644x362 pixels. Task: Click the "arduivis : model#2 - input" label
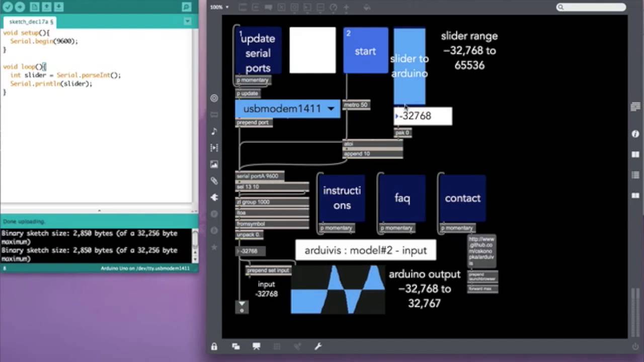click(x=366, y=250)
